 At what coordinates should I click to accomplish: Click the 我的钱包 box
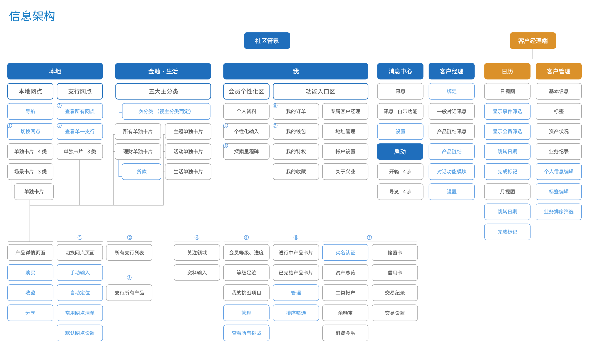pyautogui.click(x=296, y=132)
